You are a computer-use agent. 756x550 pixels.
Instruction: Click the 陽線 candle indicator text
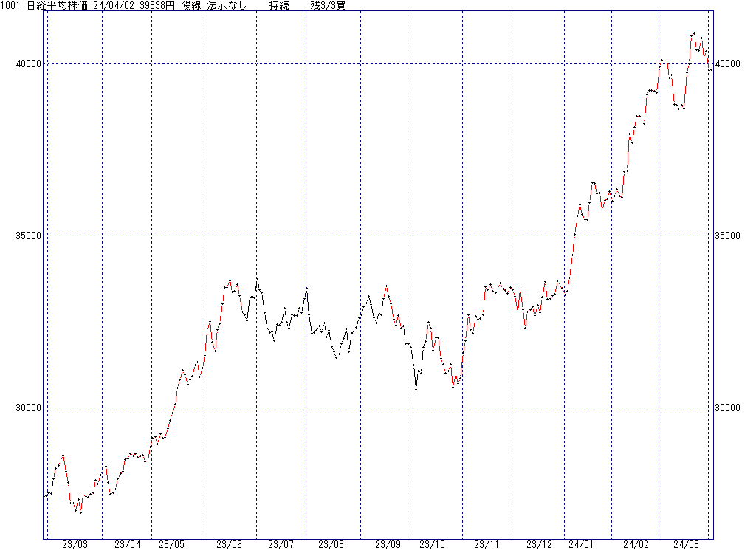[191, 6]
